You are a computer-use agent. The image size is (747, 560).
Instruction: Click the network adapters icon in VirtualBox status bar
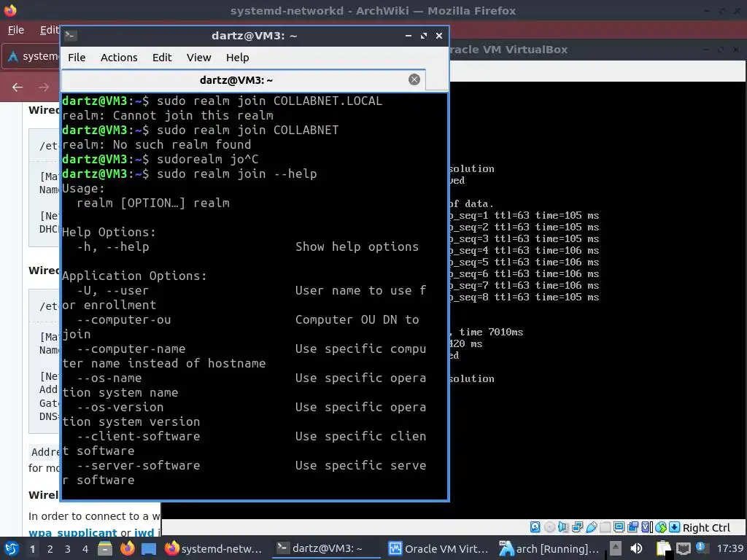pyautogui.click(x=578, y=527)
